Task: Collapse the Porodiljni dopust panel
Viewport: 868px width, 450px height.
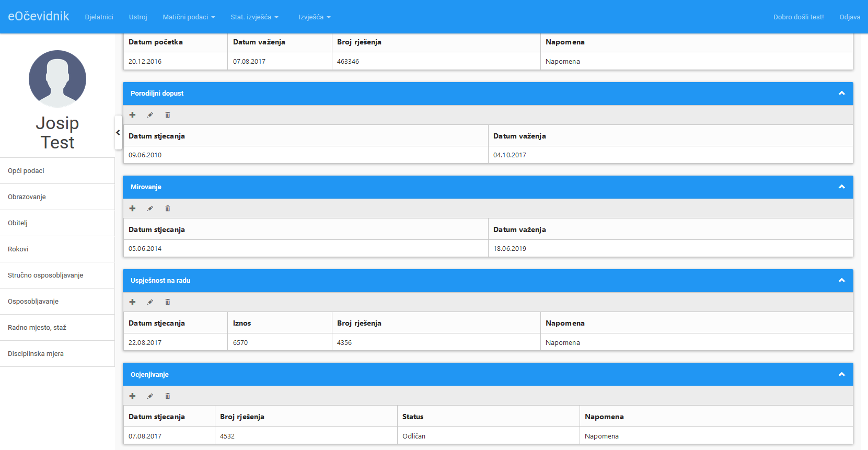Action: tap(842, 94)
